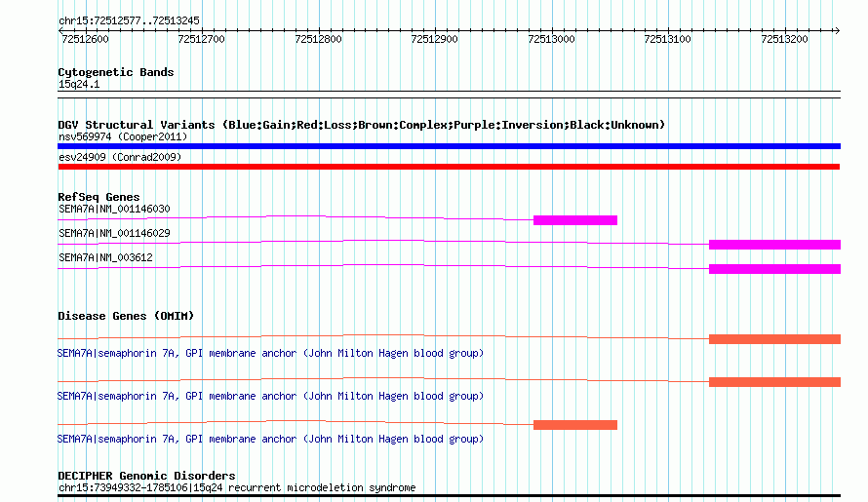Click the Disease Genes (OMIM) track title
The width and height of the screenshot is (868, 502).
point(126,316)
